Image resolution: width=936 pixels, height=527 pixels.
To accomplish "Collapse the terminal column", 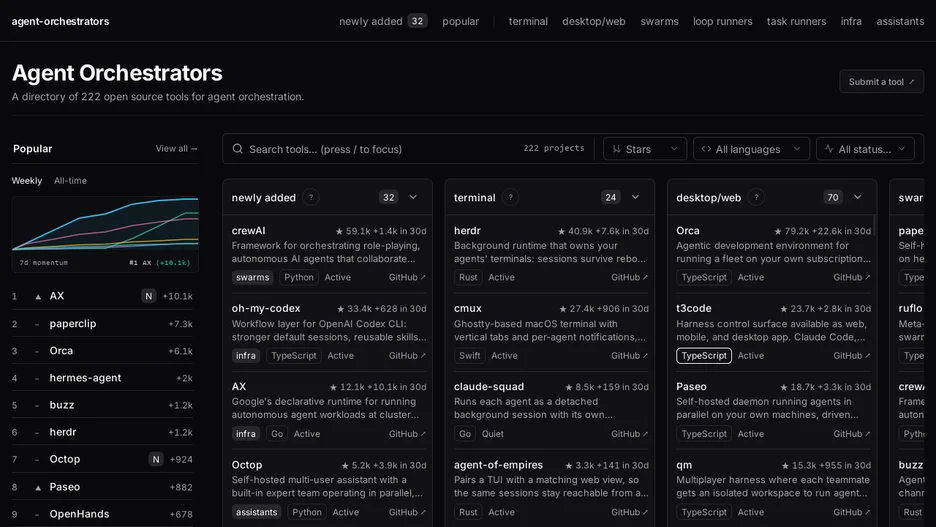I will pyautogui.click(x=635, y=197).
